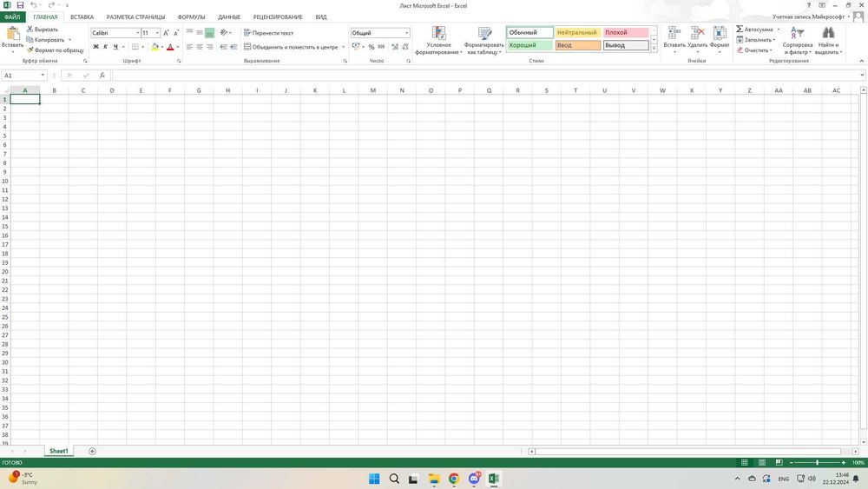The image size is (868, 489).
Task: Decrease cell indent
Action: pos(224,47)
